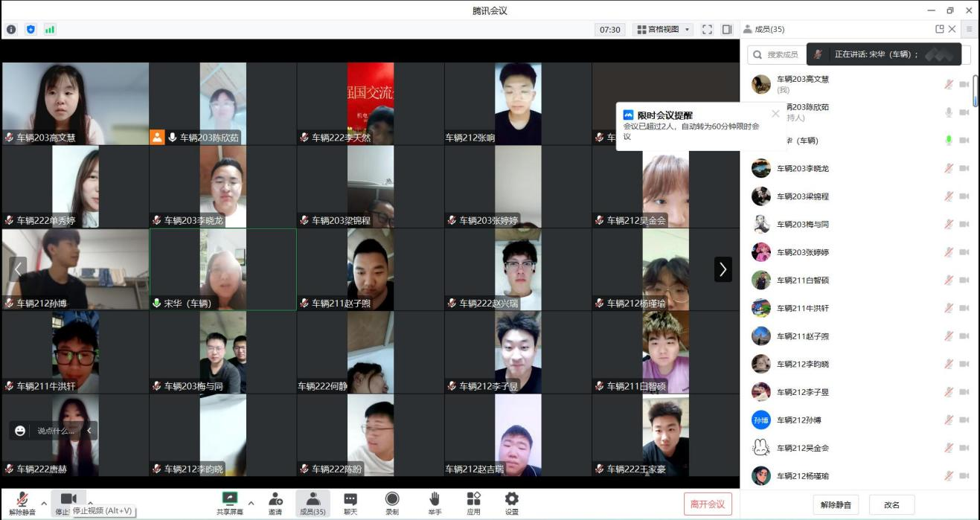Open the 宫格视图 view layout dropdown
The height and width of the screenshot is (520, 980).
[663, 30]
